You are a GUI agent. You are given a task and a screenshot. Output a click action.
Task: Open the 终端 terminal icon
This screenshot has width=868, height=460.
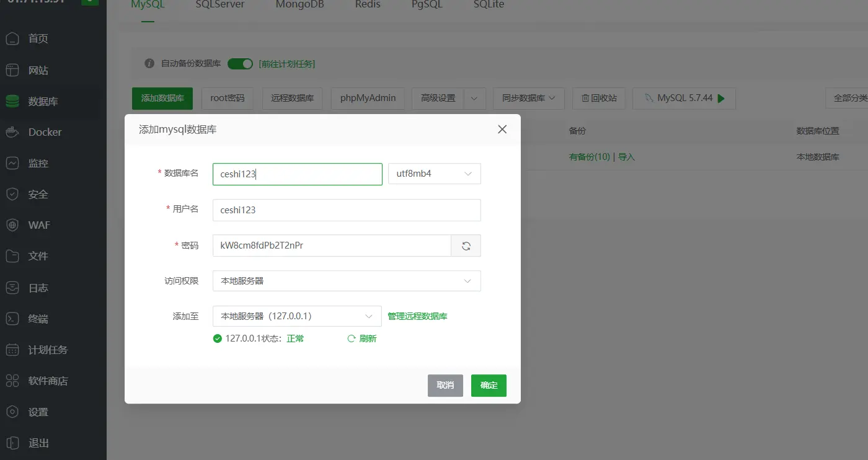[12, 319]
